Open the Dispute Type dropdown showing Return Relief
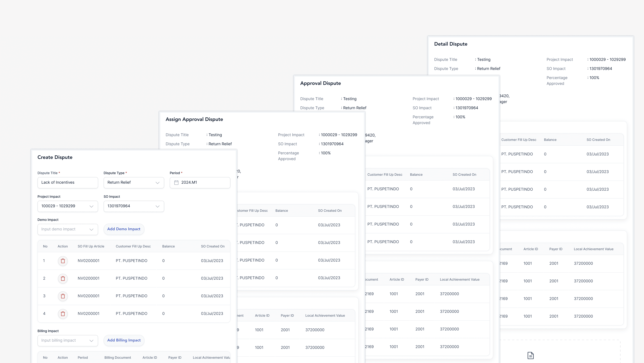This screenshot has height=363, width=644. point(157,183)
